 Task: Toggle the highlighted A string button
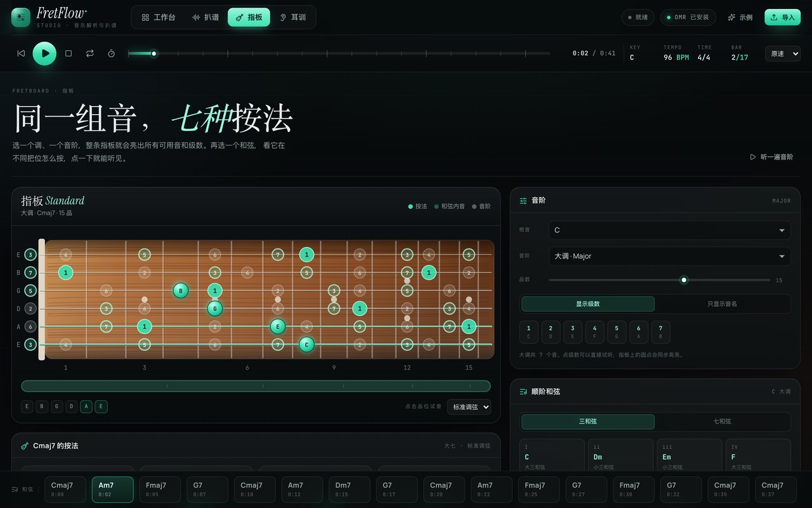coord(86,407)
